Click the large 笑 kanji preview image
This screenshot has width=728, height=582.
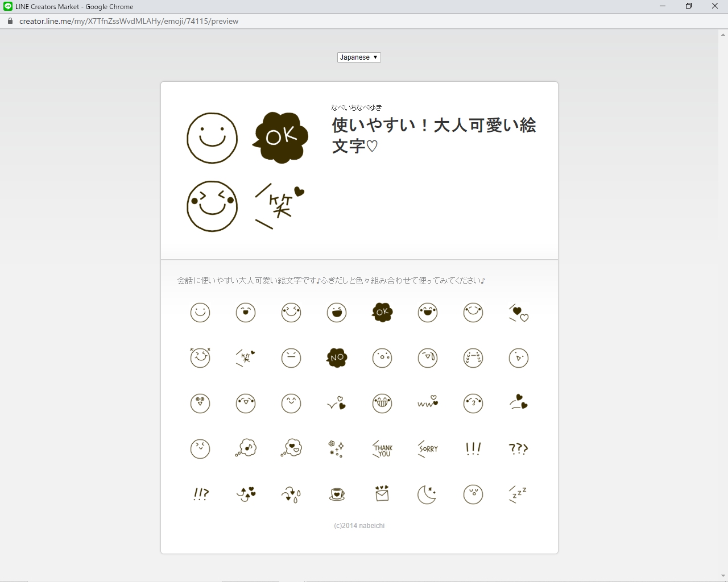click(x=279, y=206)
